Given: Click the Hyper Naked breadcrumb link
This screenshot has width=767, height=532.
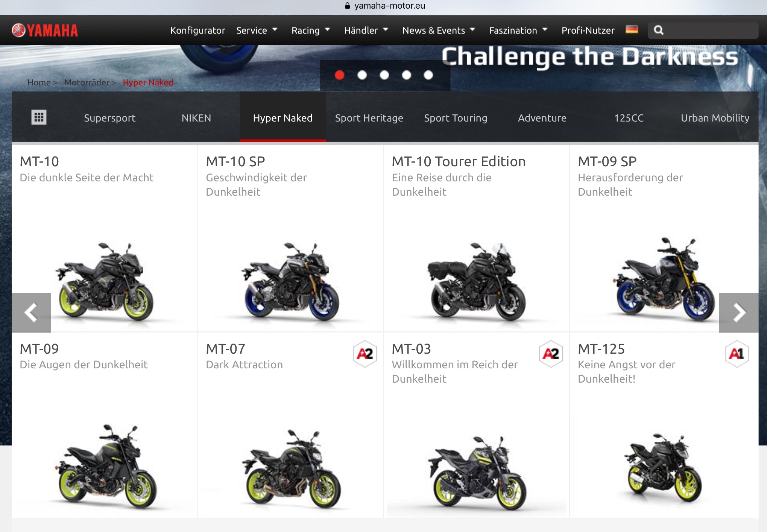Looking at the screenshot, I should [x=148, y=82].
